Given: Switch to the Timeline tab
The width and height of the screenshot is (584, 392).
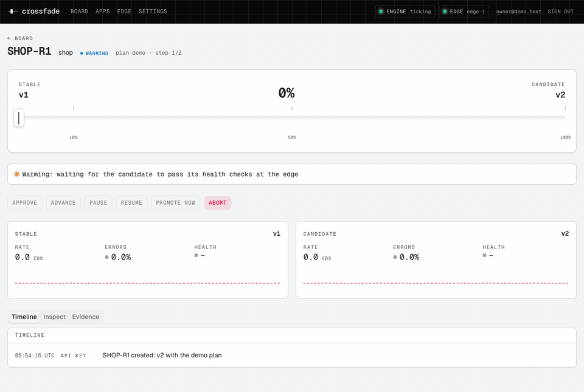Looking at the screenshot, I should (24, 317).
